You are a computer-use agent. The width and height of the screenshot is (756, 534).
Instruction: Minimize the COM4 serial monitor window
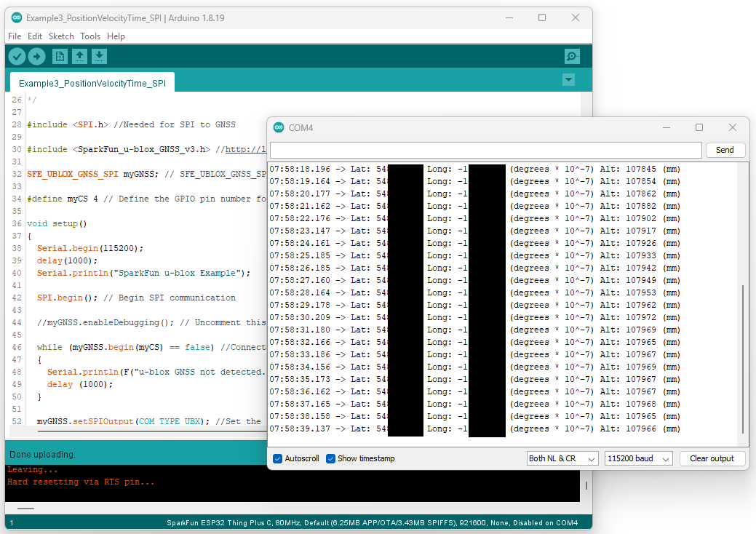click(x=667, y=127)
